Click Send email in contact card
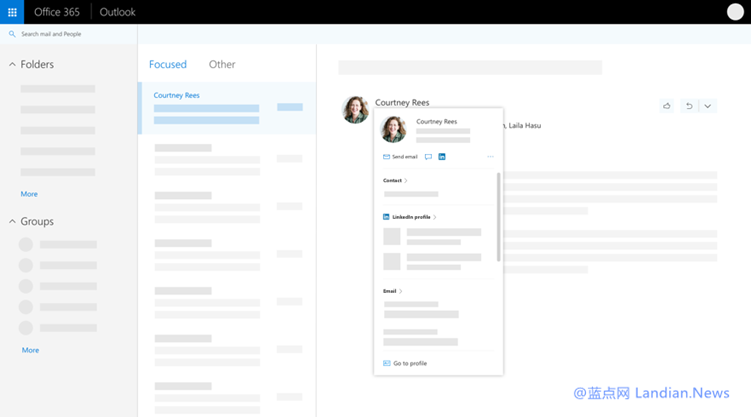 [x=400, y=157]
